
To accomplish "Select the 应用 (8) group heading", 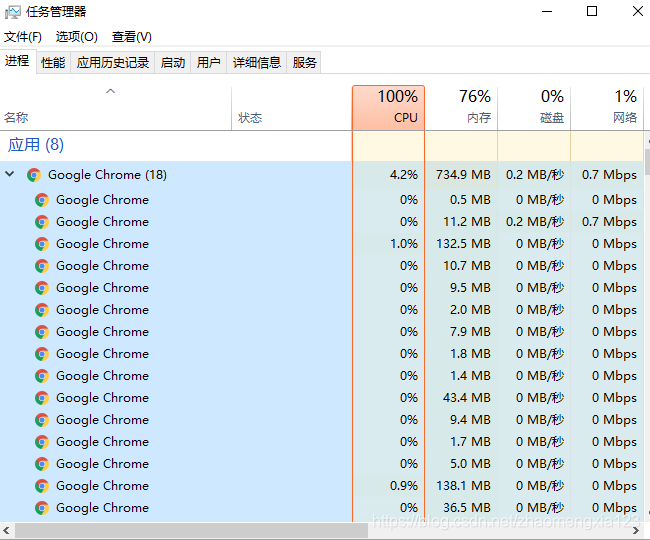I will (x=36, y=145).
